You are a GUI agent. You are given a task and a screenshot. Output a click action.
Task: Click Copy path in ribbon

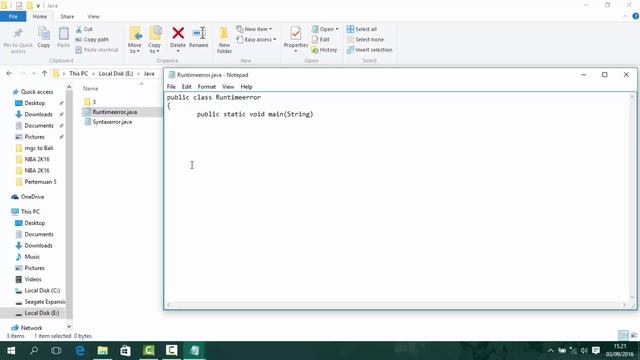click(x=92, y=40)
